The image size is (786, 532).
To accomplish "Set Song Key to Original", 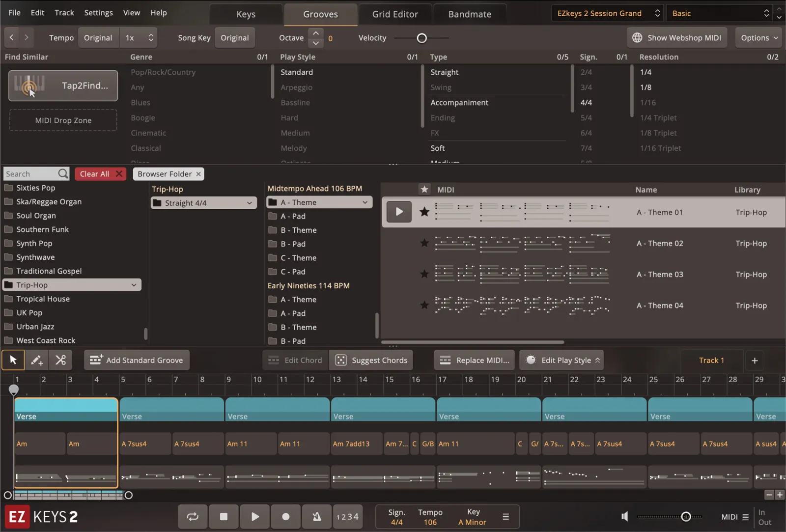I will tap(235, 37).
